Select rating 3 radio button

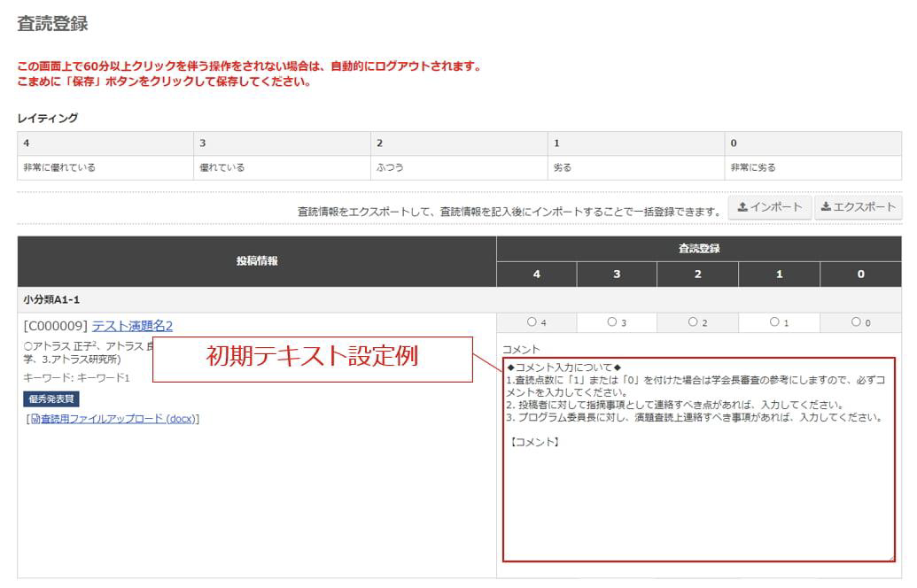point(612,322)
